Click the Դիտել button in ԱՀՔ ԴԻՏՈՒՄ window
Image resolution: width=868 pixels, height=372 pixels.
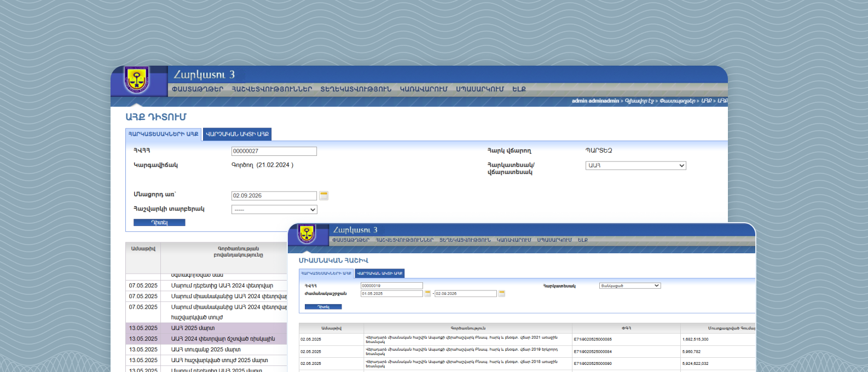[x=159, y=223]
